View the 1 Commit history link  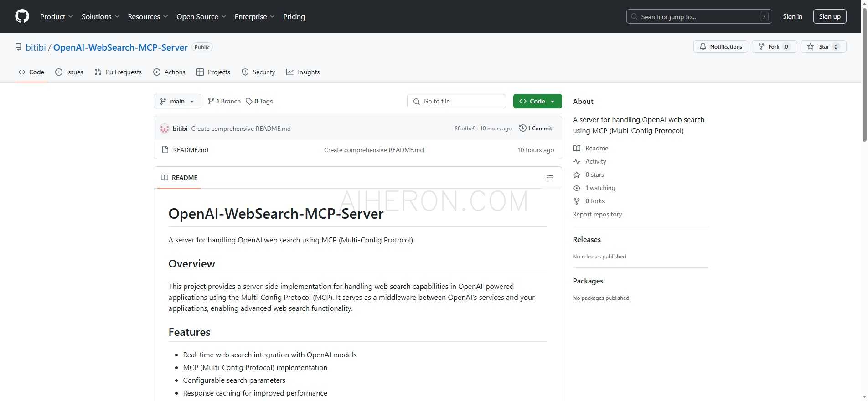(x=536, y=129)
